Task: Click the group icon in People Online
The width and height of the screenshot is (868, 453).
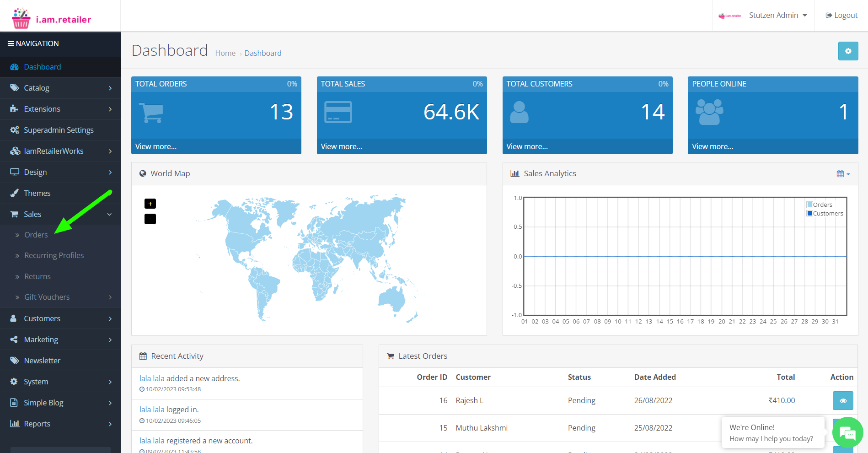Action: coord(709,112)
